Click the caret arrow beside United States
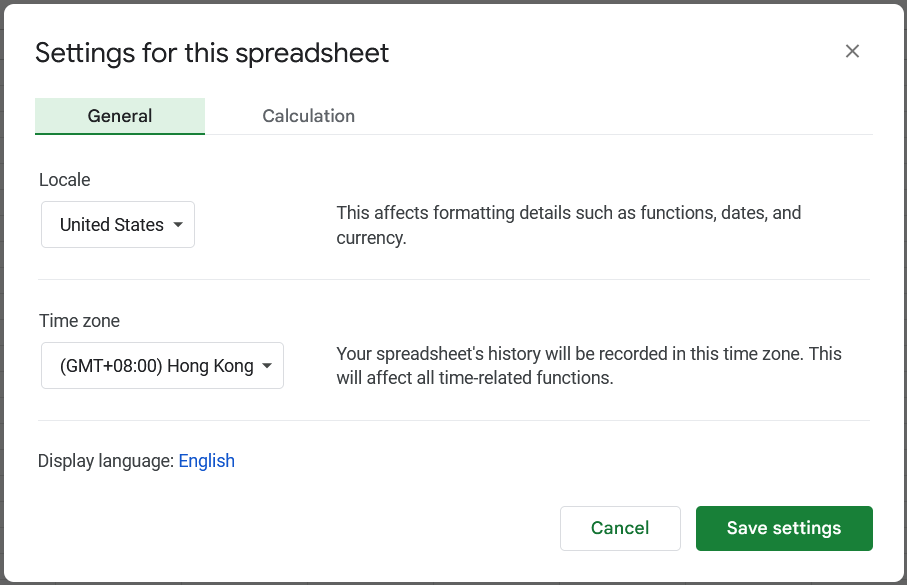The height and width of the screenshot is (585, 907). pyautogui.click(x=178, y=225)
